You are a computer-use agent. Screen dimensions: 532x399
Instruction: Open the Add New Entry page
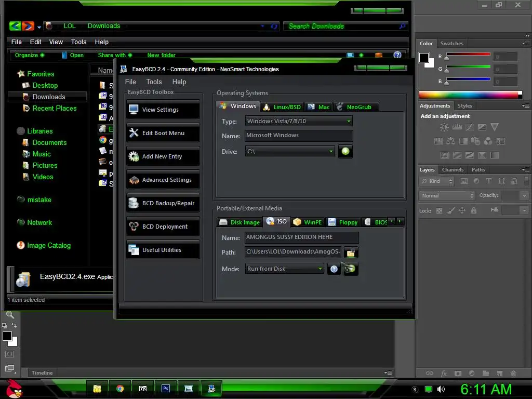pos(163,156)
